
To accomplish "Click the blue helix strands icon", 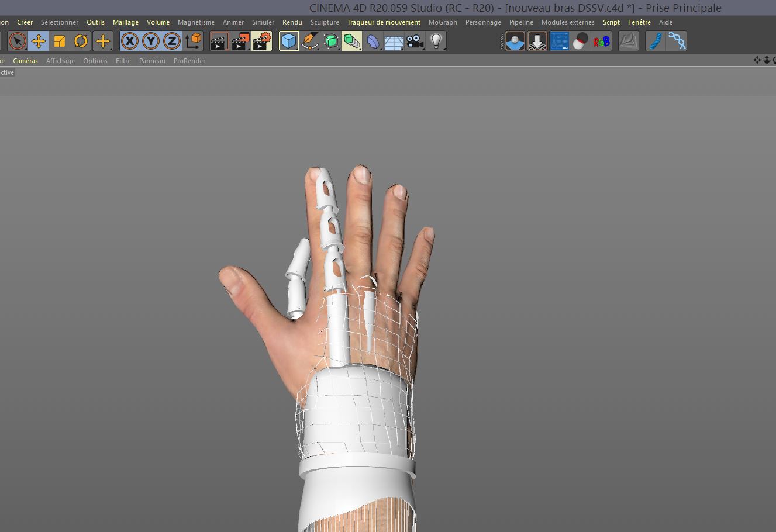I will (677, 41).
